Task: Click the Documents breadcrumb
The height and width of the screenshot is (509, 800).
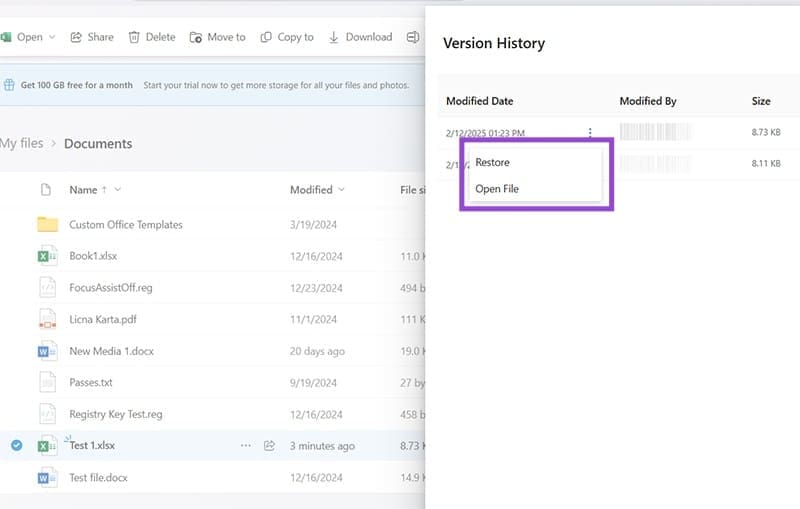Action: 98,144
